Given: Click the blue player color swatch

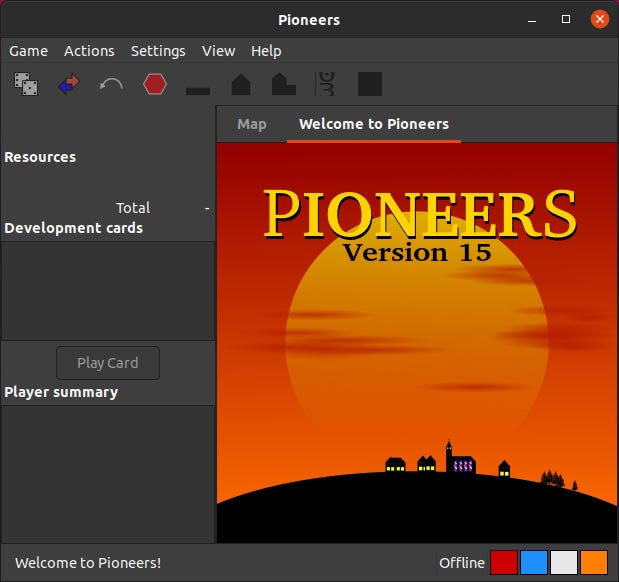Looking at the screenshot, I should tap(534, 562).
